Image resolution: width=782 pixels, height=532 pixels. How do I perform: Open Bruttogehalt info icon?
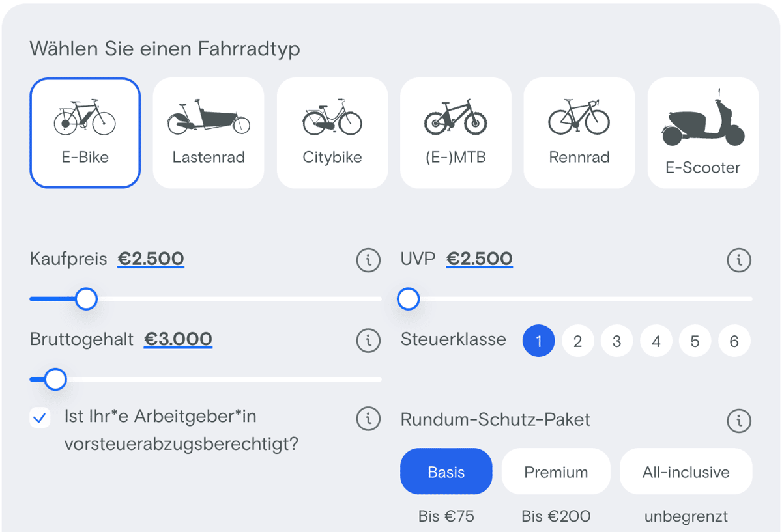(368, 341)
